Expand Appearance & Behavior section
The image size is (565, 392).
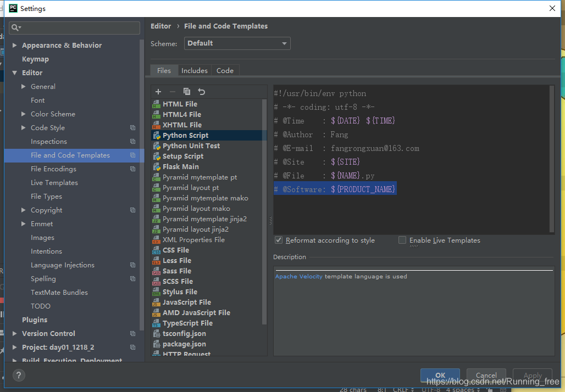click(x=14, y=46)
